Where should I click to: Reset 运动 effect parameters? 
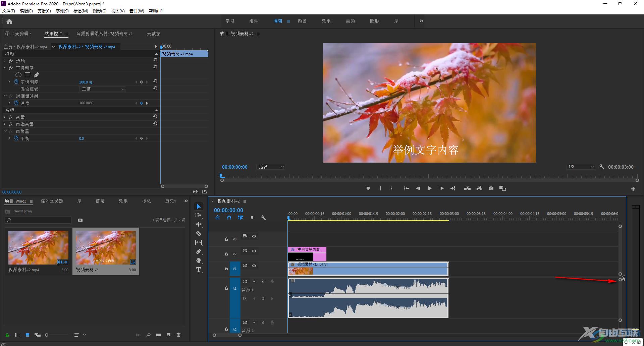155,60
